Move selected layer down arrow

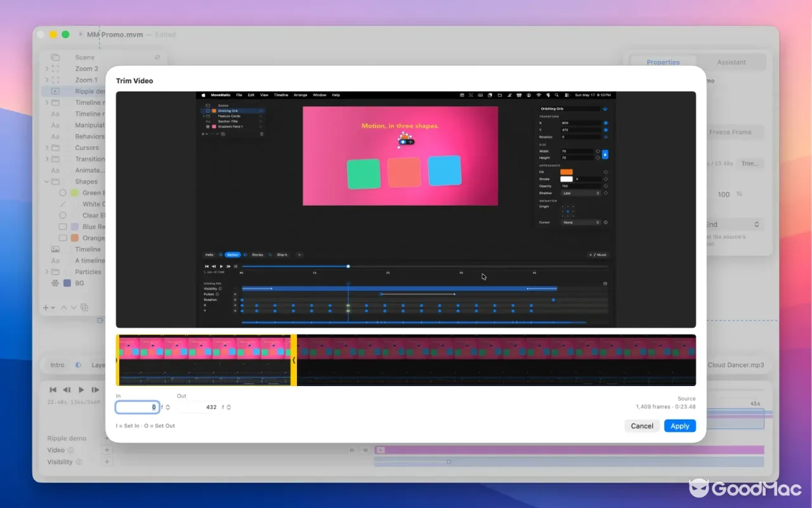(x=74, y=307)
